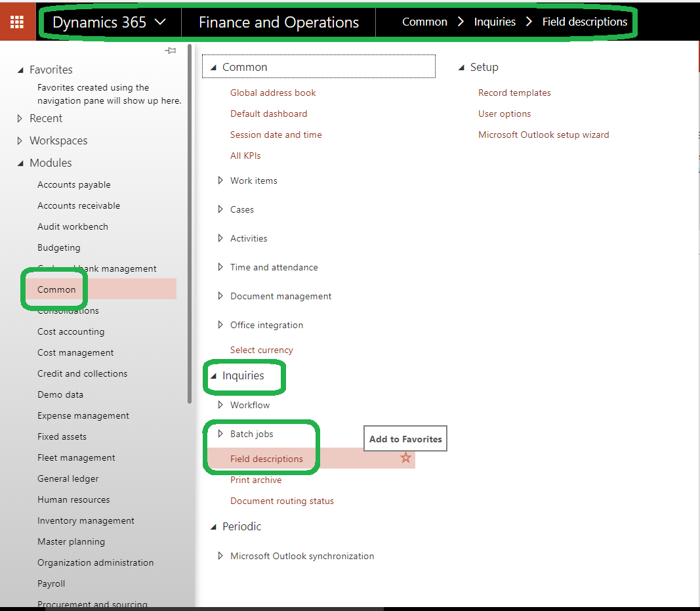
Task: Select Budgeting module
Action: [x=59, y=248]
